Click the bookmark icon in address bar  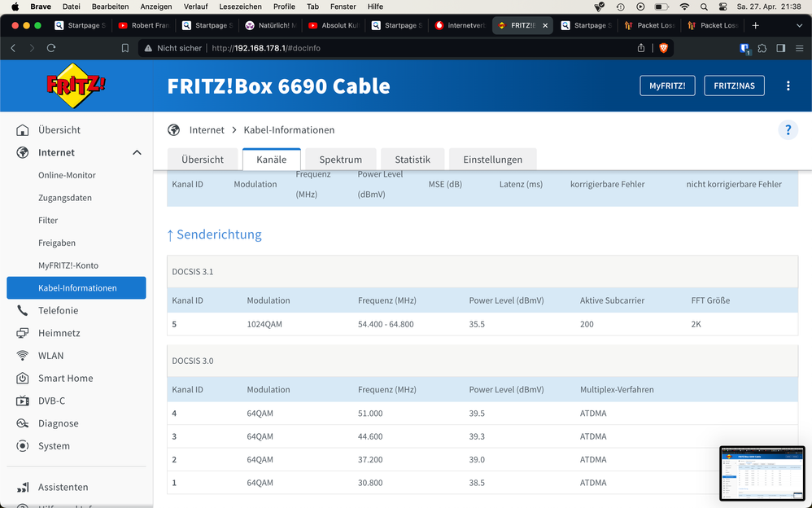[x=125, y=48]
